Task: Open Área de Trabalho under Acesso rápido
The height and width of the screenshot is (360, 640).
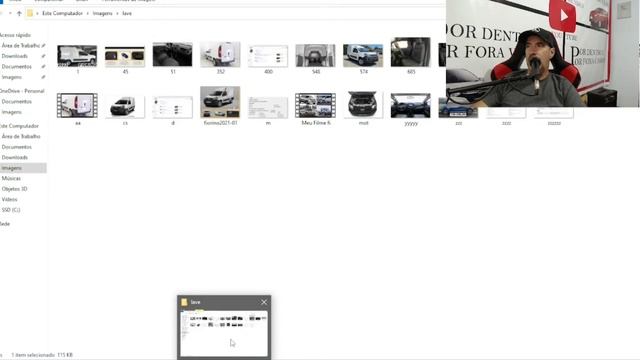Action: pyautogui.click(x=21, y=46)
